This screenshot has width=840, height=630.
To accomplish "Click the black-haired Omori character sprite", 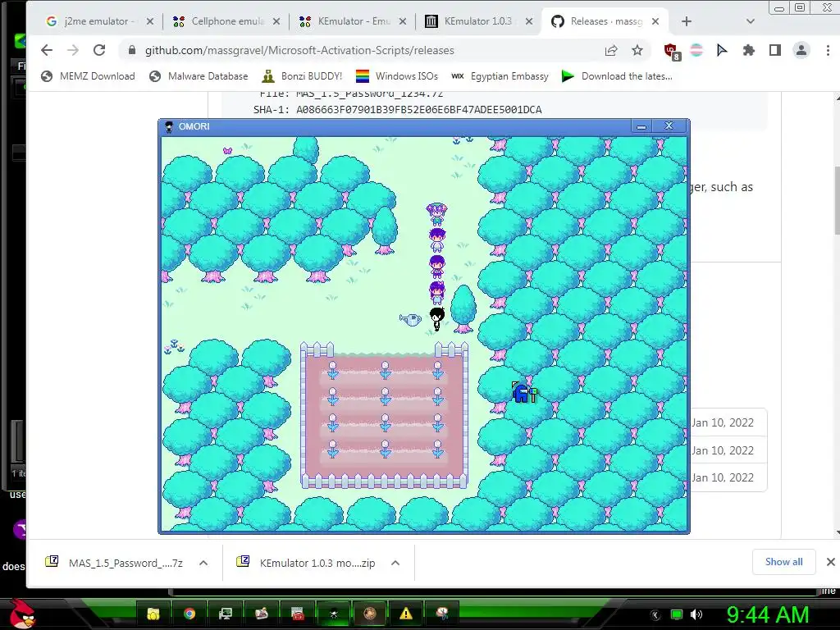I will tap(437, 319).
